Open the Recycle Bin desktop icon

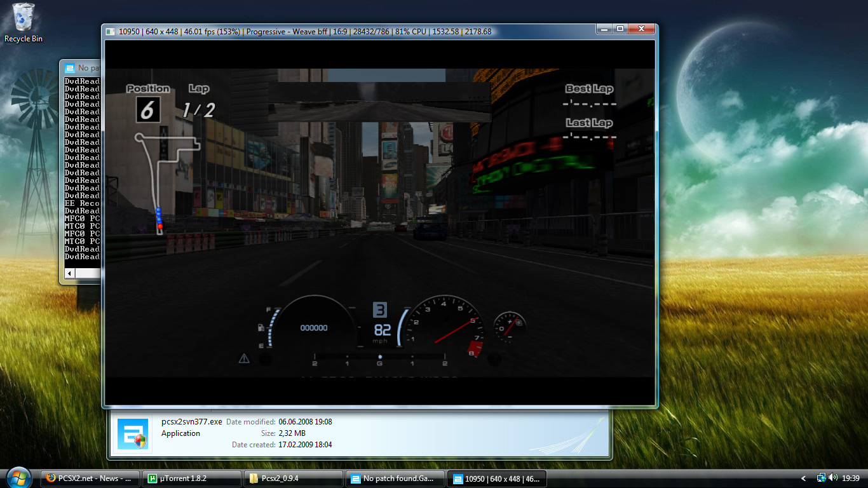click(24, 22)
